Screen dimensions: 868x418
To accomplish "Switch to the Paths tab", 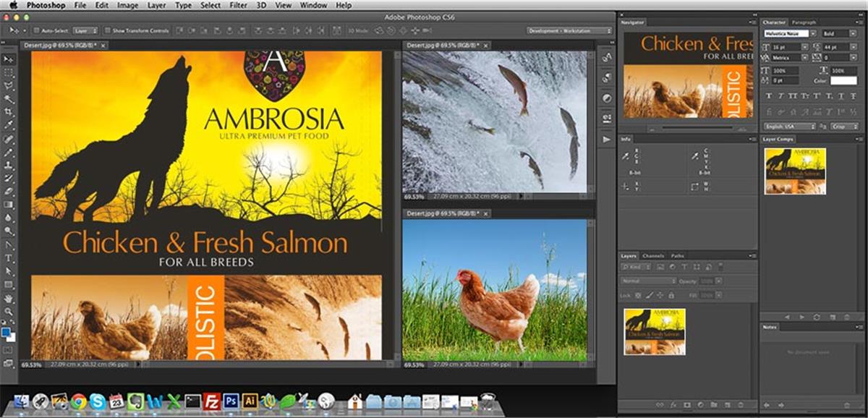I will click(678, 256).
